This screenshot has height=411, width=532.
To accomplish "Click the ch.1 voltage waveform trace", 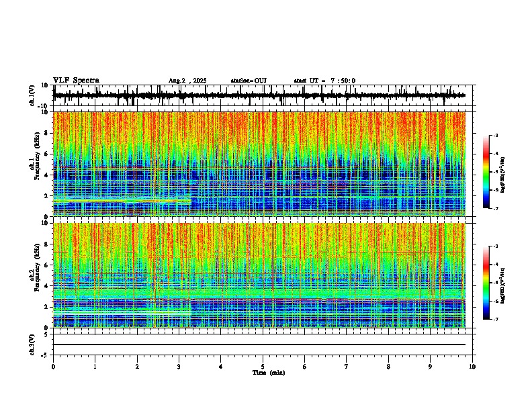I will pos(259,95).
